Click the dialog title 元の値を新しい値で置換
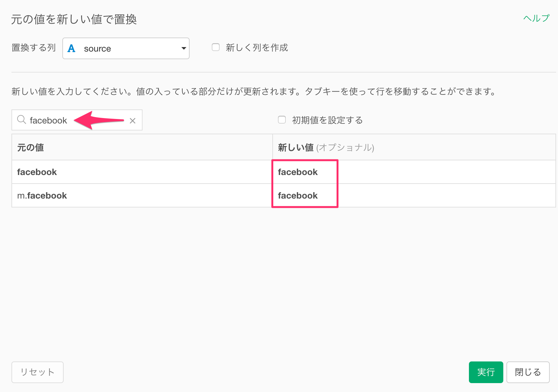 (74, 19)
